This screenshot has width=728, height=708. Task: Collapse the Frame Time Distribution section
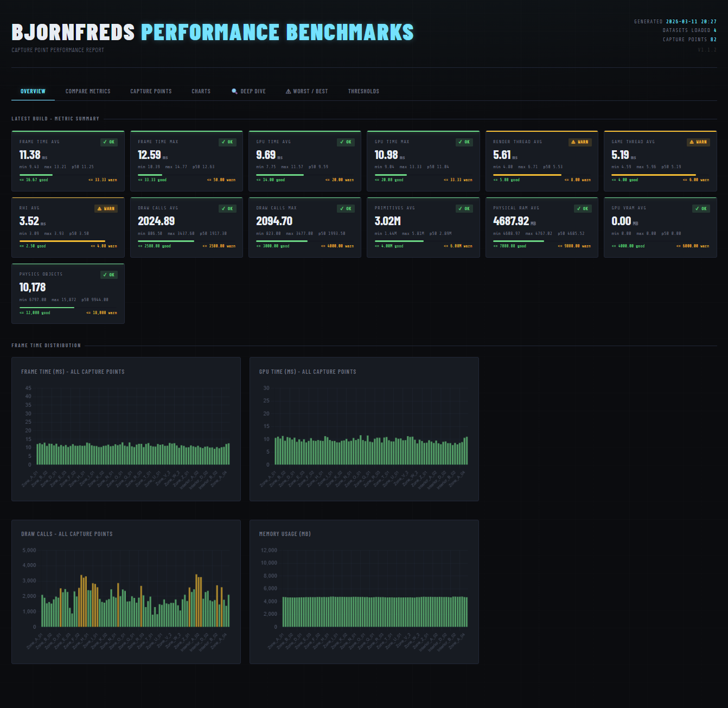46,345
